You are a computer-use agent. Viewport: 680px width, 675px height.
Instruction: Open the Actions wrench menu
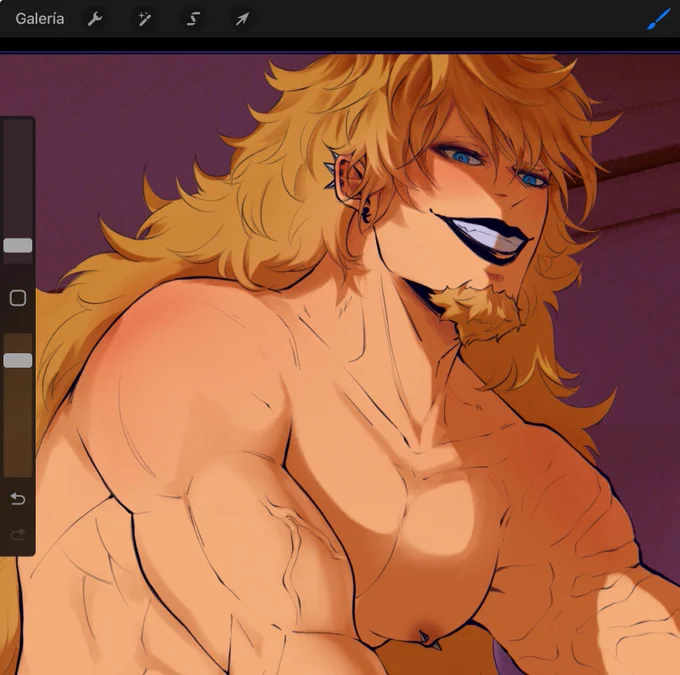point(95,19)
